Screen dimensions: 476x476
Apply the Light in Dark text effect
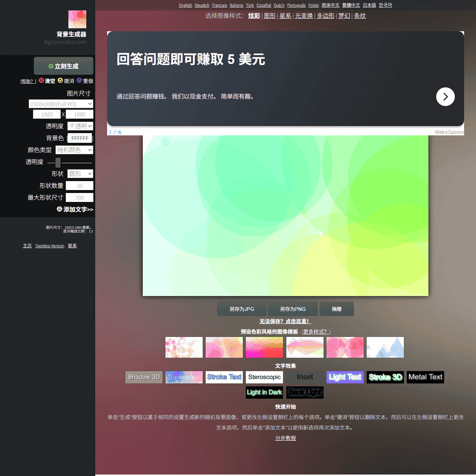[264, 392]
